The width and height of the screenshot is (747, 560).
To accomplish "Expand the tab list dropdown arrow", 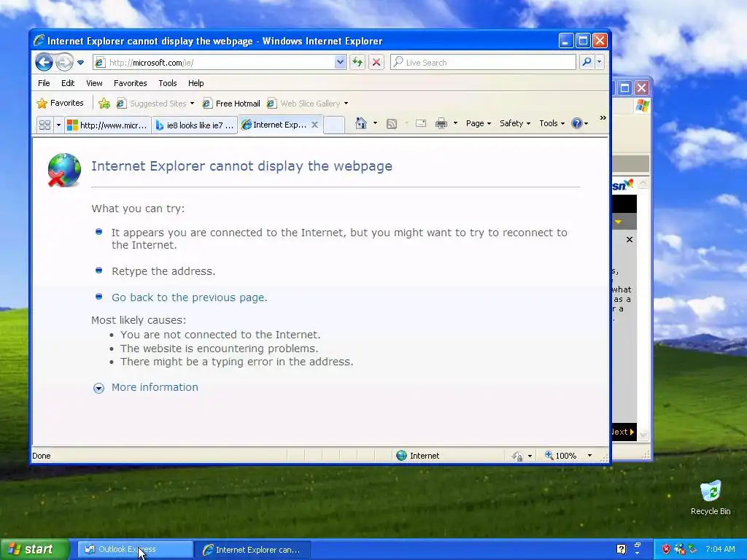I will 58,125.
